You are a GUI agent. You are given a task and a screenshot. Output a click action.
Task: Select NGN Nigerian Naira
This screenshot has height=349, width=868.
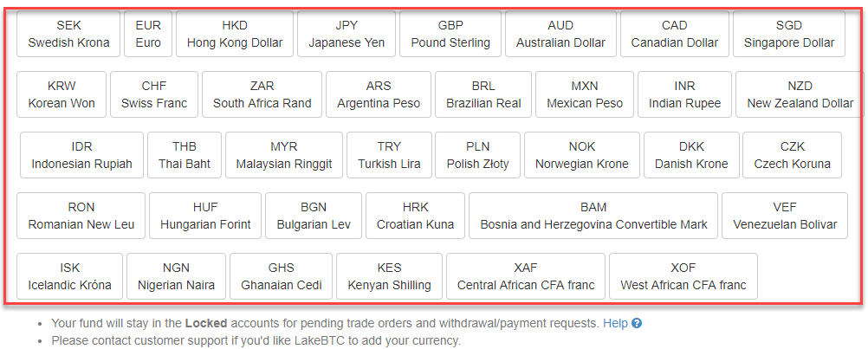click(x=176, y=276)
